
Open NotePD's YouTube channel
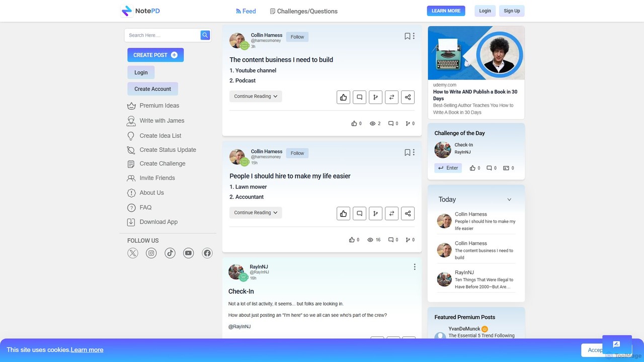(189, 253)
